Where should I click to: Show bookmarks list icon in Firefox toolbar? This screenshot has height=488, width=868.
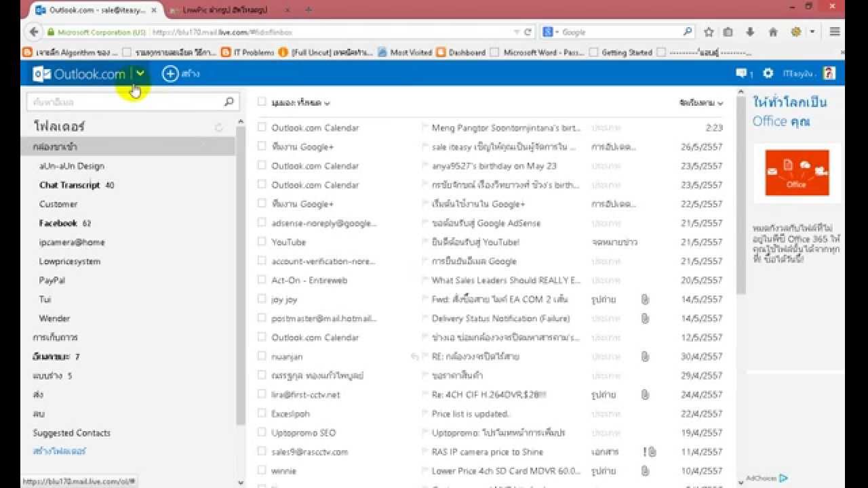tap(728, 32)
